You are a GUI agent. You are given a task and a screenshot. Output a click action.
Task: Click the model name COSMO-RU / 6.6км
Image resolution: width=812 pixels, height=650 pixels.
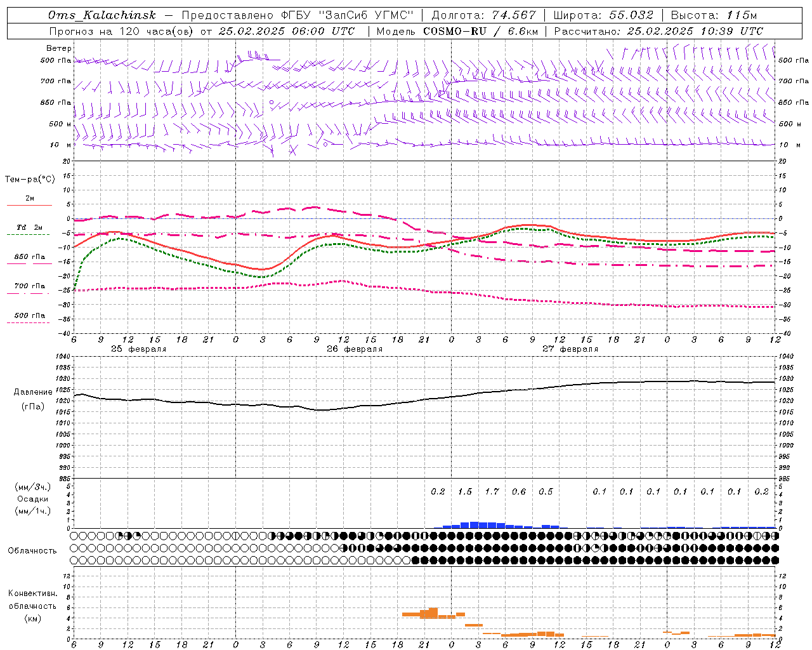pos(480,31)
